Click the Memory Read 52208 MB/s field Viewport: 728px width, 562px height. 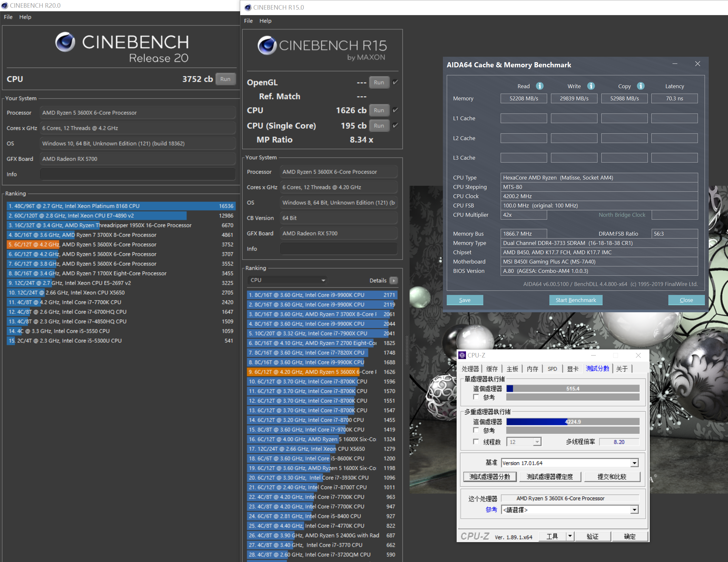523,98
